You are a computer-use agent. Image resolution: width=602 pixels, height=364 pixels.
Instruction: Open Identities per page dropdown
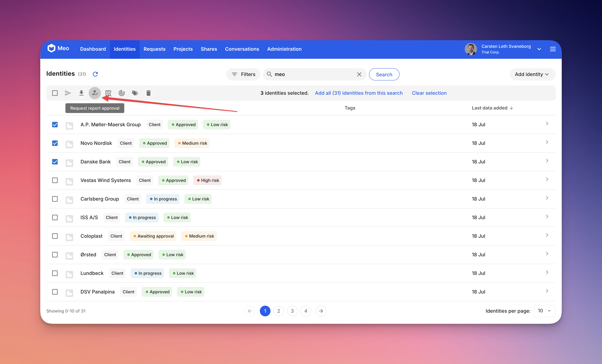click(544, 311)
